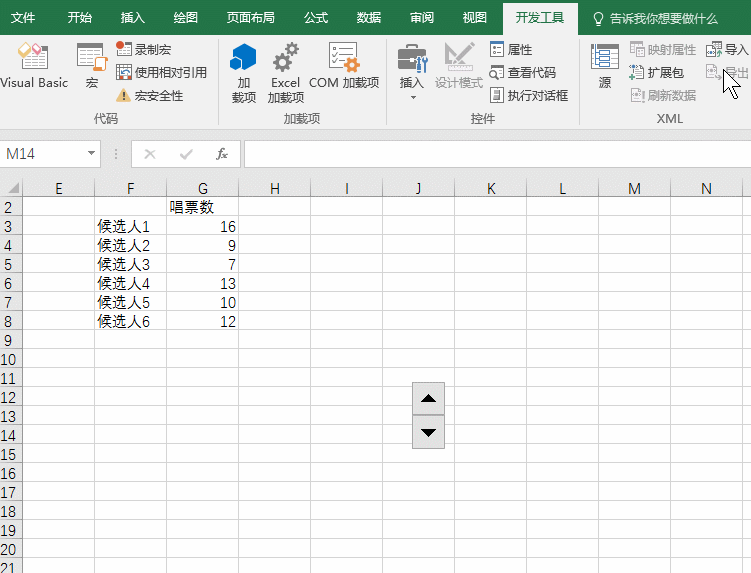The width and height of the screenshot is (751, 573).
Task: Open the 加载项 add-ins button
Action: pos(244,73)
